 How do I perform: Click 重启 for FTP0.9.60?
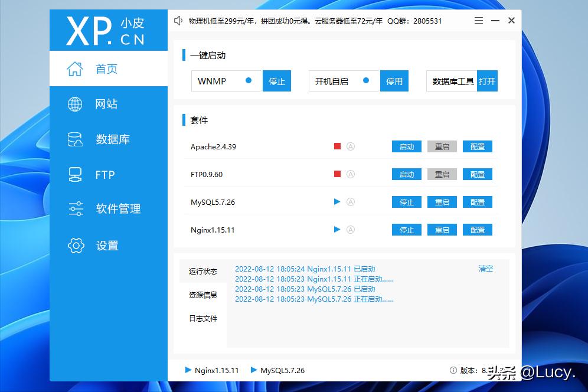[442, 174]
